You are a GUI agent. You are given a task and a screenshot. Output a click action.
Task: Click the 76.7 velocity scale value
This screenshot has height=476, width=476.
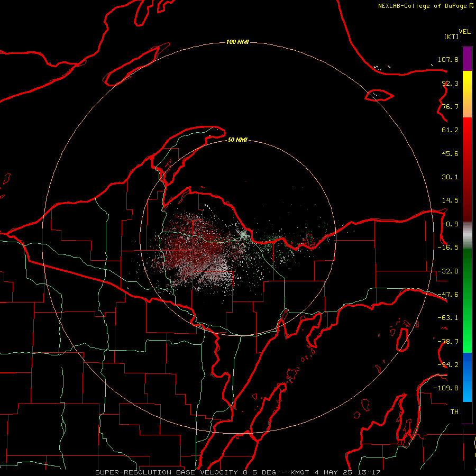[450, 106]
